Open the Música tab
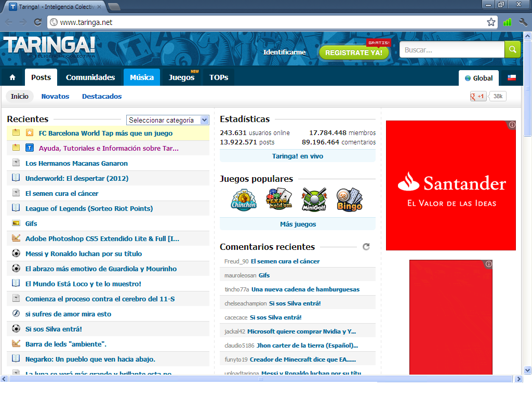The width and height of the screenshot is (532, 399). pos(142,77)
